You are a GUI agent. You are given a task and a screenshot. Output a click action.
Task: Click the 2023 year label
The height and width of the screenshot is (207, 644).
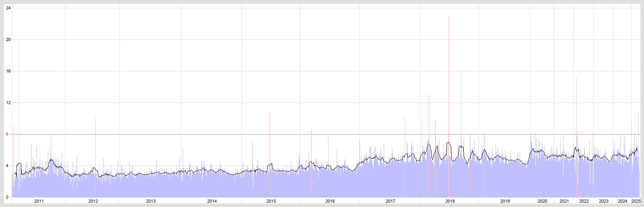tap(603, 201)
